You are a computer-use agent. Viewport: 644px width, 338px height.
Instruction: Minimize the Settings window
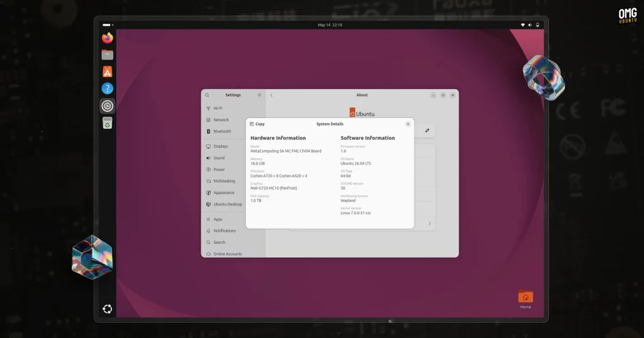point(433,95)
